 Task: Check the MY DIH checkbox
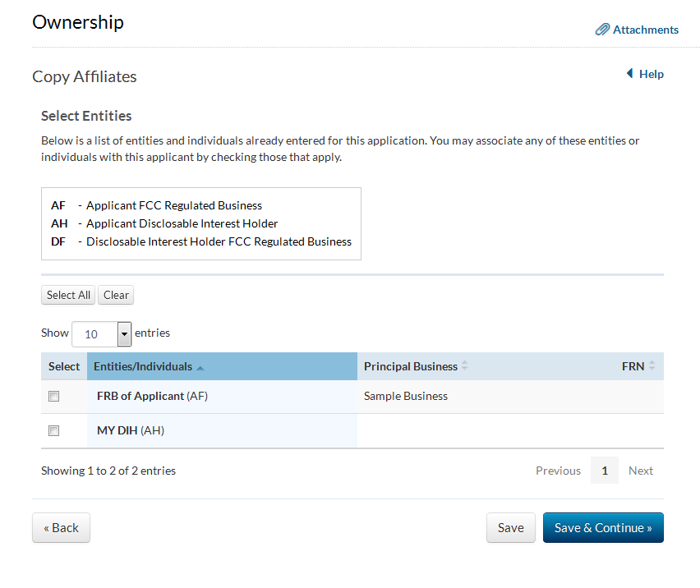tap(54, 430)
